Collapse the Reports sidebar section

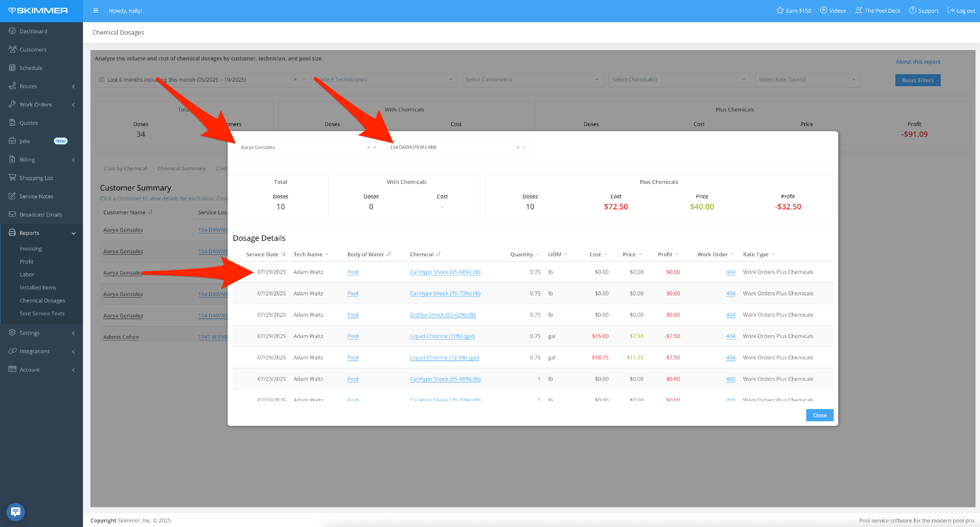73,233
